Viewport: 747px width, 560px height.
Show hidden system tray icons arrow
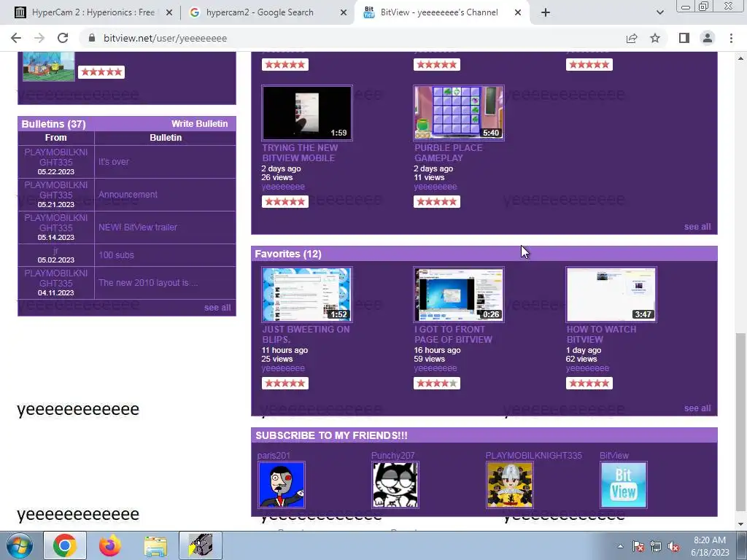620,546
